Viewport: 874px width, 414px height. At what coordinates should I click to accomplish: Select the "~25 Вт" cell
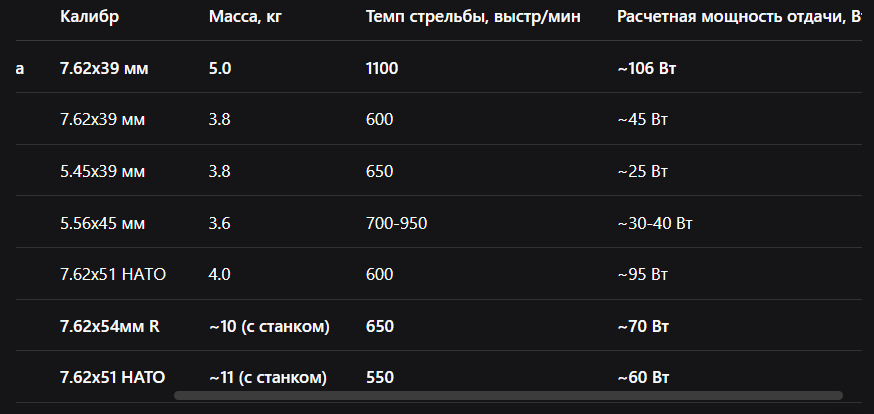tap(643, 171)
